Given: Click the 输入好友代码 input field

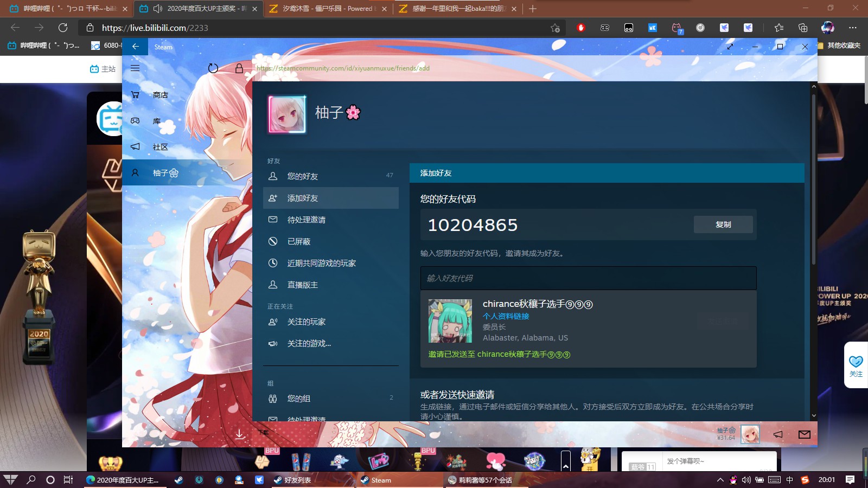Looking at the screenshot, I should 588,278.
